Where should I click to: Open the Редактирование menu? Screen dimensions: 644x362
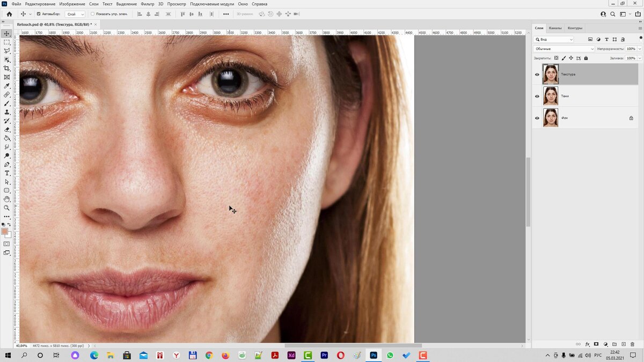[x=40, y=4]
